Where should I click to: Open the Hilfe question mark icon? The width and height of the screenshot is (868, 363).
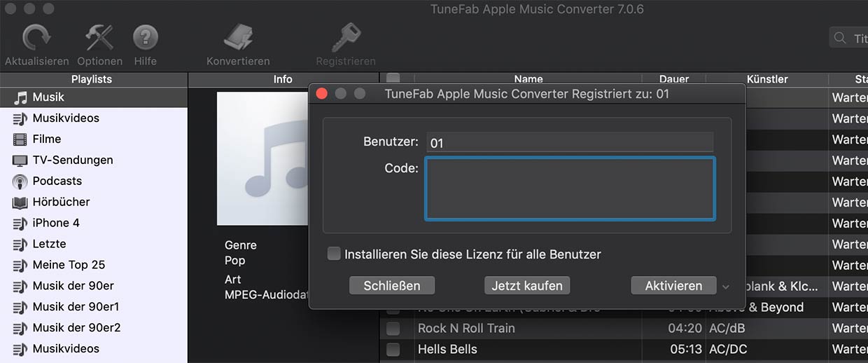click(146, 36)
